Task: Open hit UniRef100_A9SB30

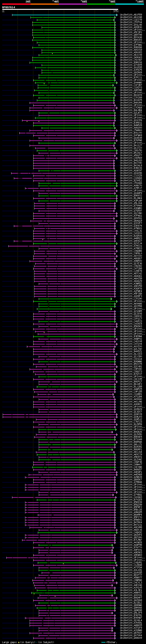Action: [x=131, y=27]
